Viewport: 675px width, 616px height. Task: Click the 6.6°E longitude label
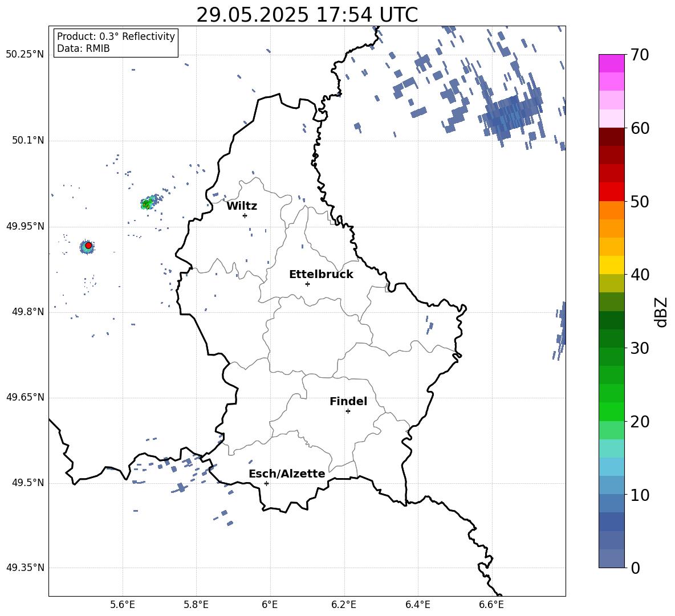tap(491, 605)
